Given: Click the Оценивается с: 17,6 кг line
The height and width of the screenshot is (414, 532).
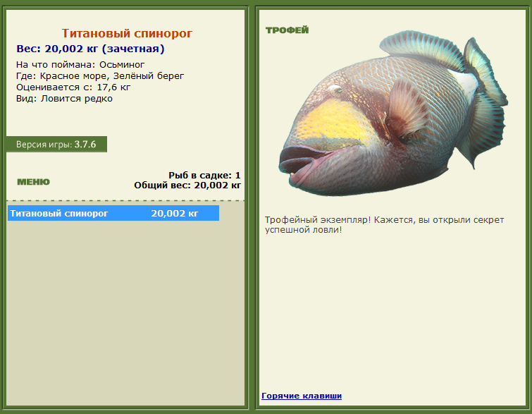Looking at the screenshot, I should tap(73, 87).
